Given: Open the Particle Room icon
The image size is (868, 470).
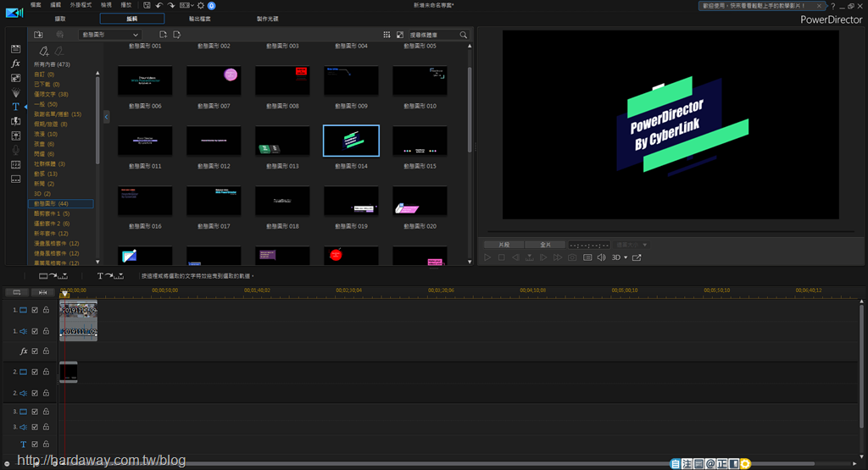Looking at the screenshot, I should [15, 92].
